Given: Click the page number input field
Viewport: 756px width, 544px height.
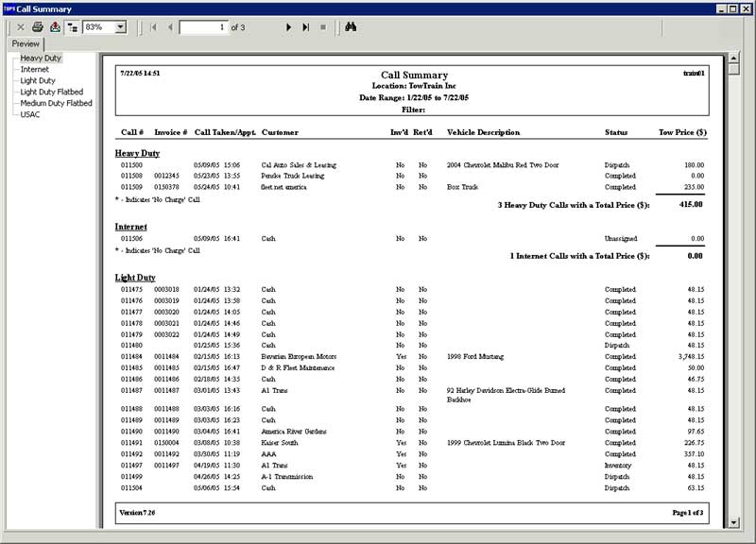Looking at the screenshot, I should click(203, 27).
